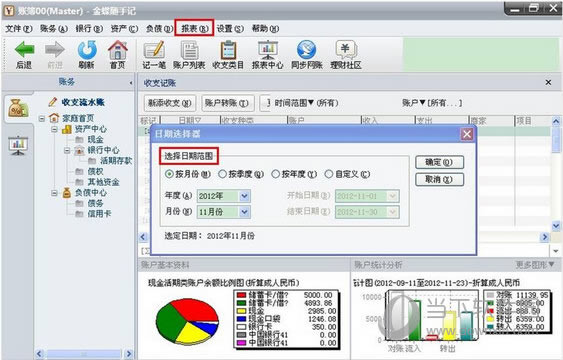Go to 首页 home icon

click(118, 50)
